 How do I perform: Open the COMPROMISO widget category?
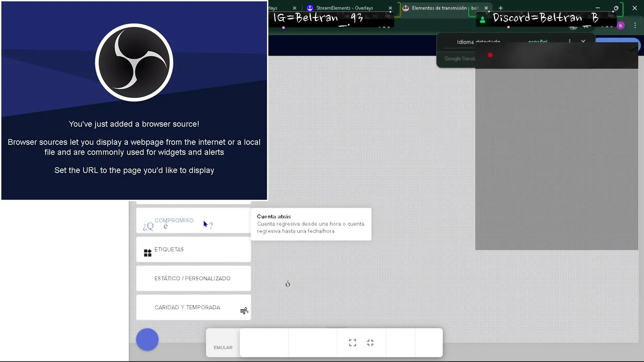pos(193,221)
